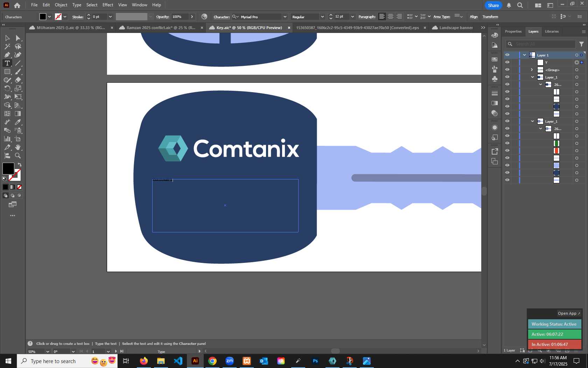This screenshot has height=368, width=588.
Task: Select the Direct Selection tool
Action: tap(18, 38)
